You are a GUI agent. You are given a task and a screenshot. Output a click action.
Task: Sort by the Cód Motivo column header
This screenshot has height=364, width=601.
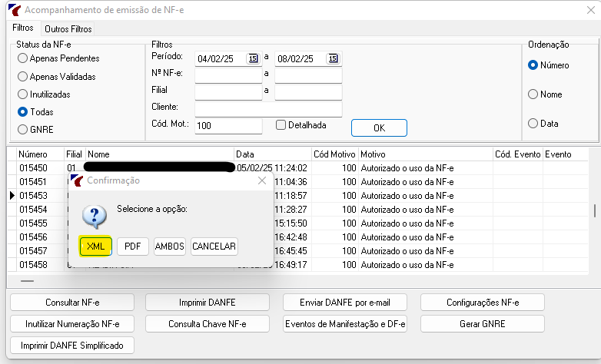(334, 154)
